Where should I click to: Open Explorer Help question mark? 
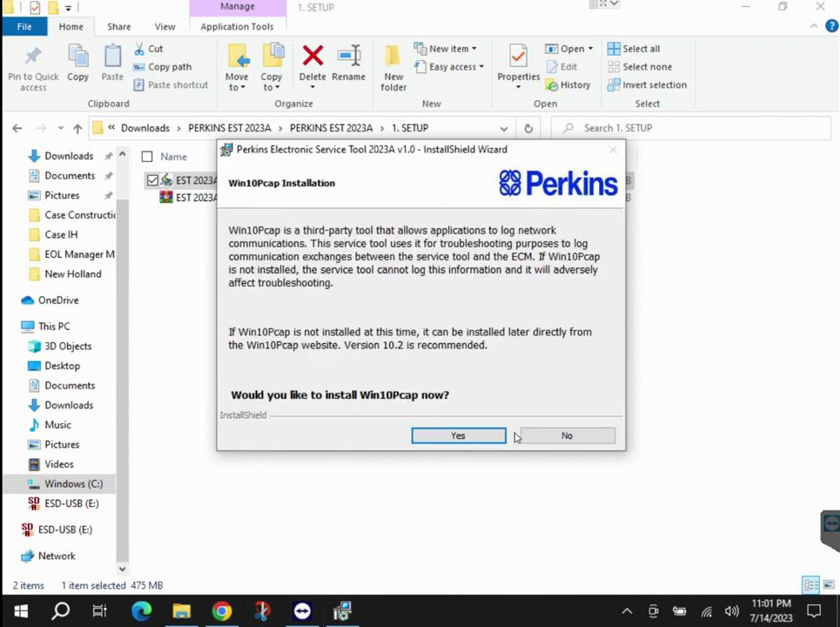click(831, 26)
